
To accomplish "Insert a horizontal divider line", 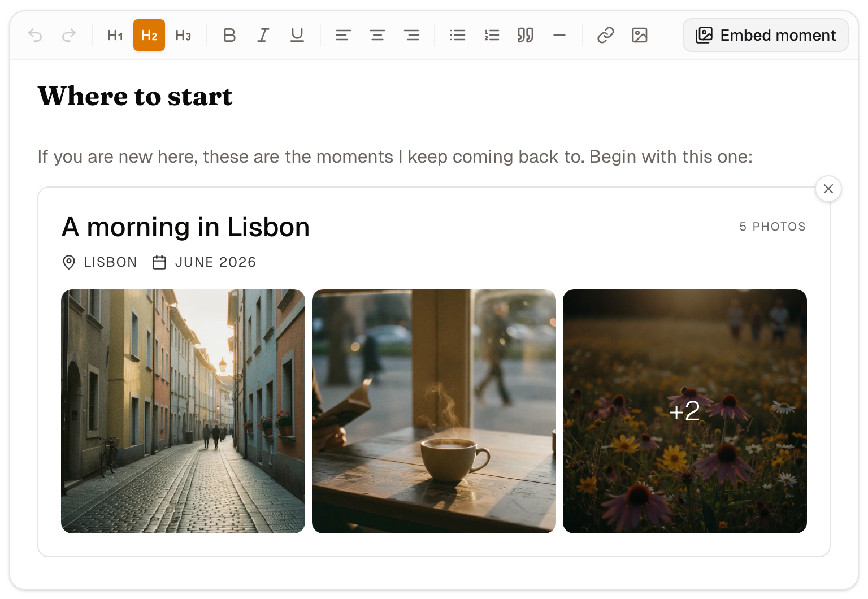I will pyautogui.click(x=559, y=35).
